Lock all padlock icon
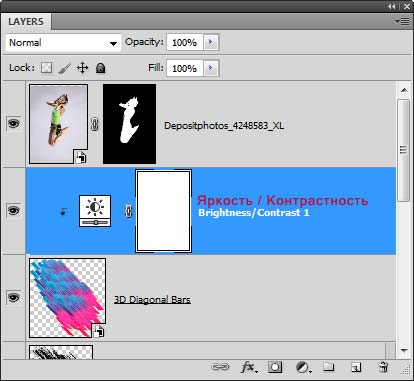This screenshot has height=381, width=414. pyautogui.click(x=100, y=68)
